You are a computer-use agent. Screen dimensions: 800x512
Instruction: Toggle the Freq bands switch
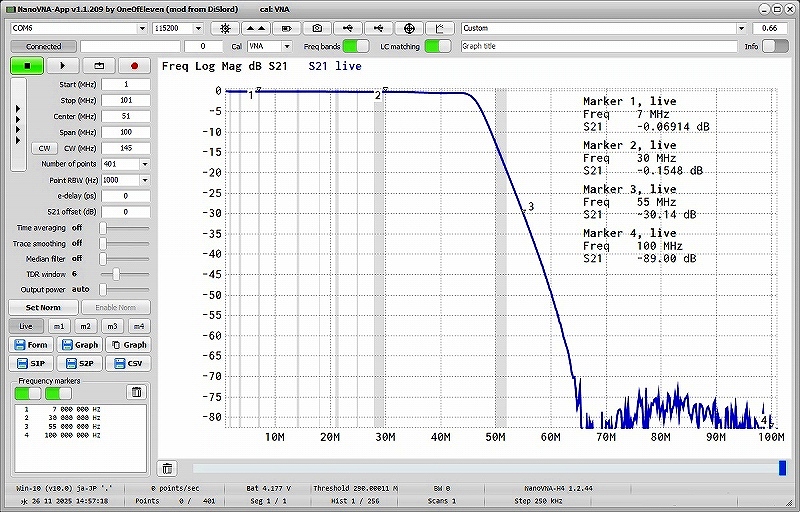[x=355, y=46]
